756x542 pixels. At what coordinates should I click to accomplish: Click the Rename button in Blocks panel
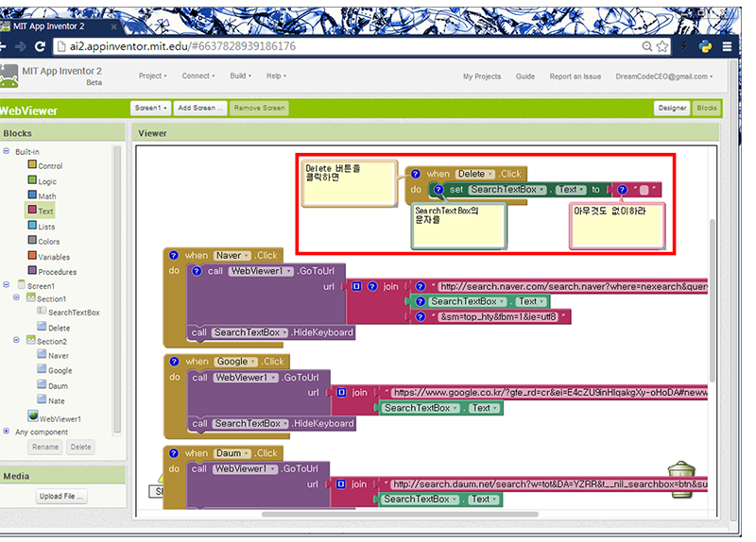(x=45, y=447)
